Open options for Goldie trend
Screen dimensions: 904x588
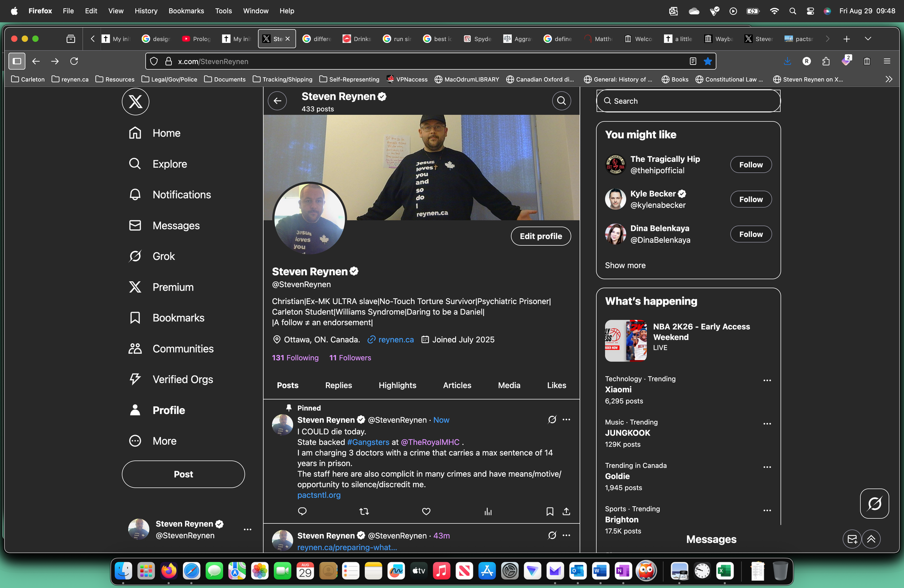click(767, 467)
